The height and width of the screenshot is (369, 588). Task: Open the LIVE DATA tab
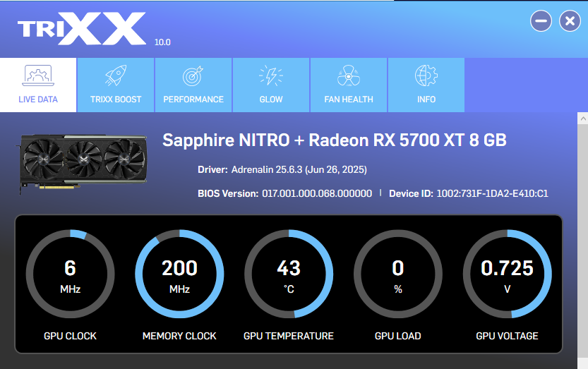[38, 85]
